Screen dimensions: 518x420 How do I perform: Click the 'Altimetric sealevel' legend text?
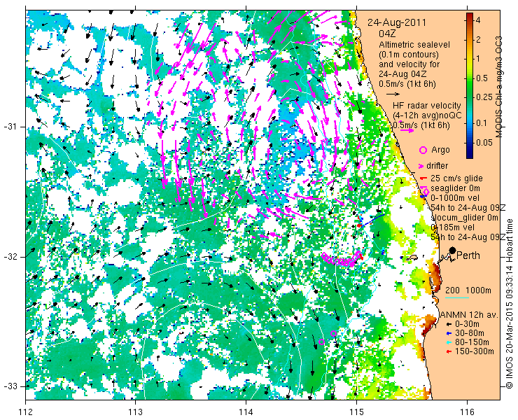414,44
